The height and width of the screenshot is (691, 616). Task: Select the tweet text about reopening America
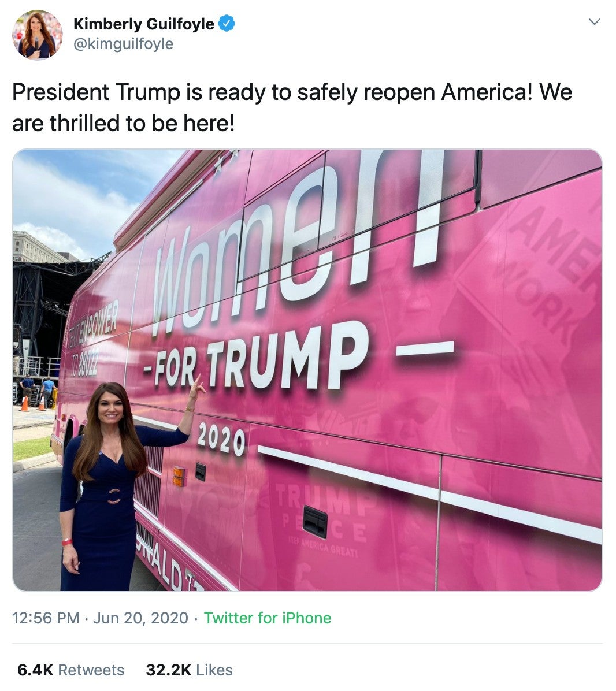[292, 107]
